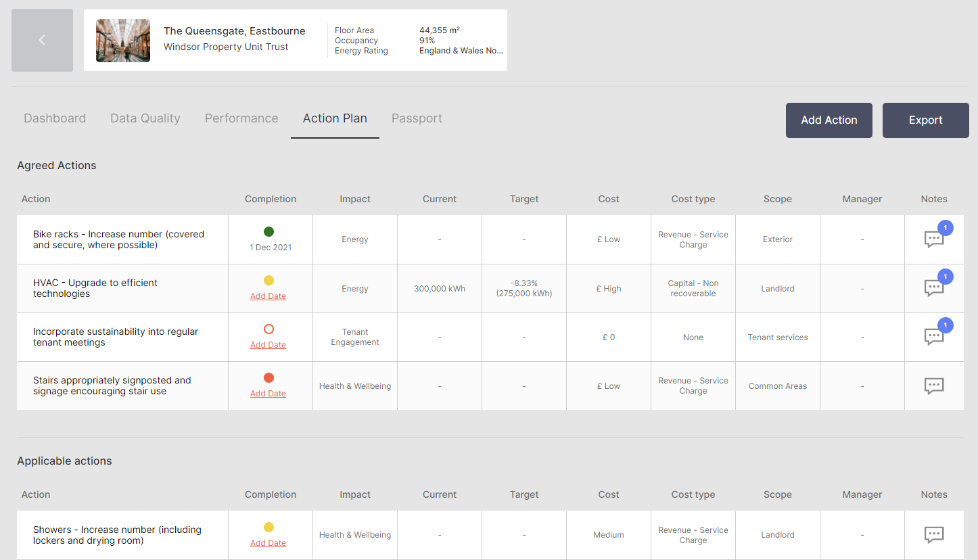Click red status circle on stair signage row
The height and width of the screenshot is (560, 978).
tap(270, 377)
